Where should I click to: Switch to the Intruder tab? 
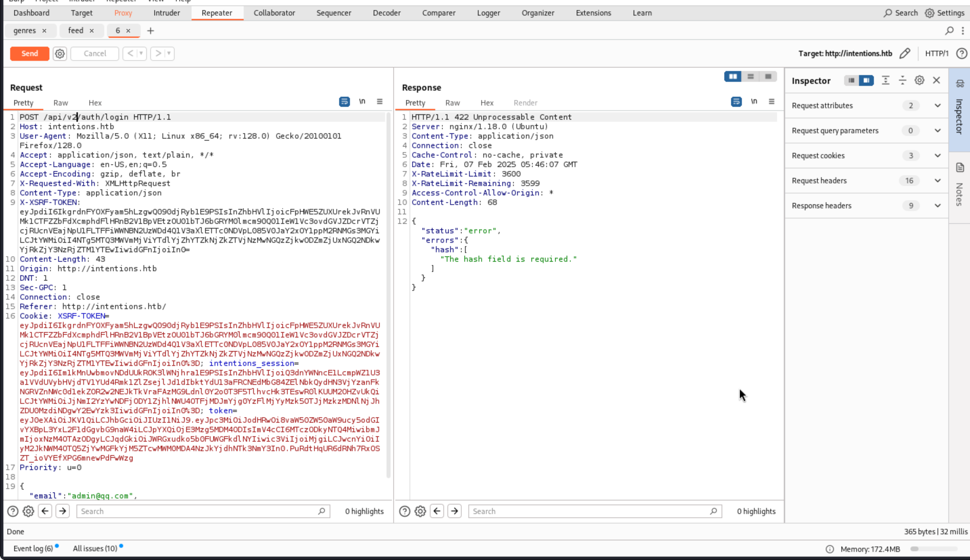click(x=166, y=13)
